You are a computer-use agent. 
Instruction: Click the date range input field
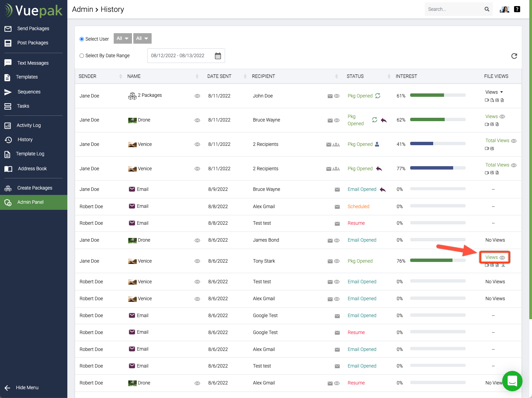click(178, 56)
